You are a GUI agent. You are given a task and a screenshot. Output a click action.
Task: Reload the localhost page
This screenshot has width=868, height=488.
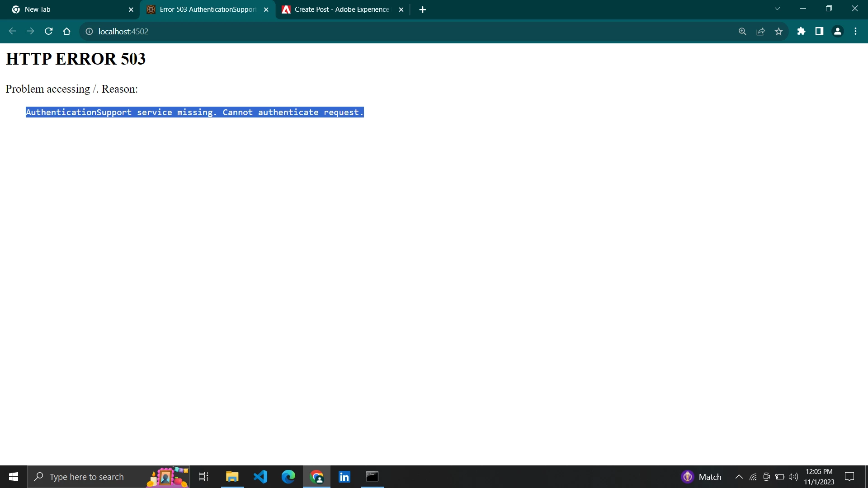click(x=49, y=31)
